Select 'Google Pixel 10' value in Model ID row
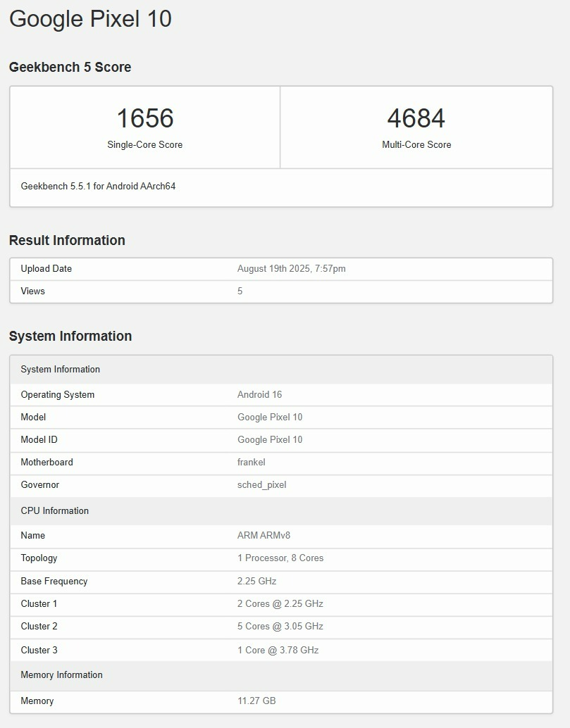570x728 pixels. click(x=270, y=439)
